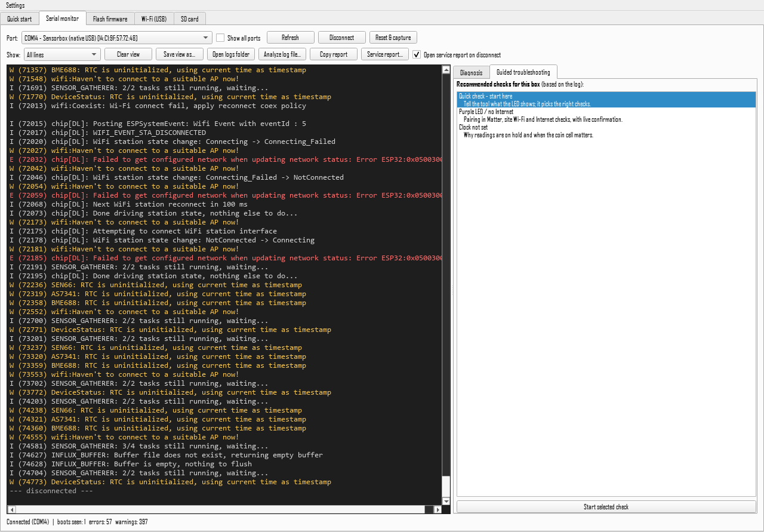Untick Open service report on disconnect

click(417, 54)
